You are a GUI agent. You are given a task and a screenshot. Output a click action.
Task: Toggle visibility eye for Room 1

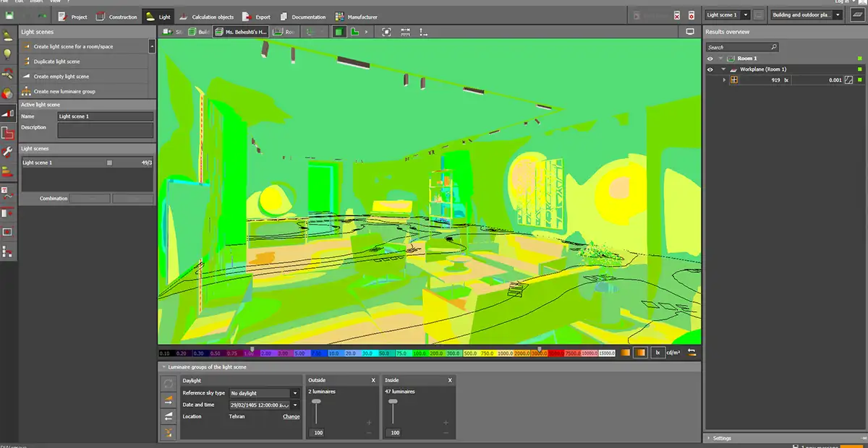coord(710,59)
